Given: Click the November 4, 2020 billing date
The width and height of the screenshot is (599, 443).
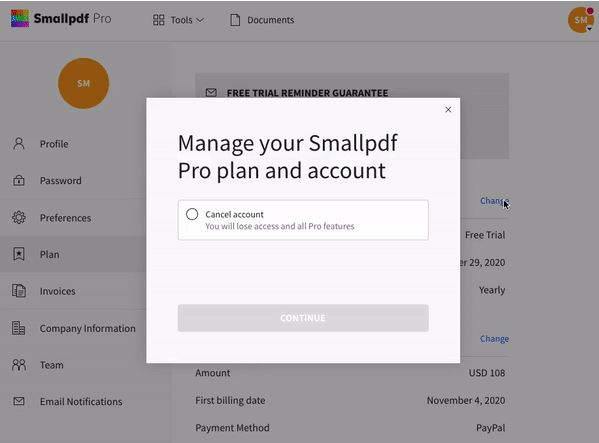Looking at the screenshot, I should [466, 401].
